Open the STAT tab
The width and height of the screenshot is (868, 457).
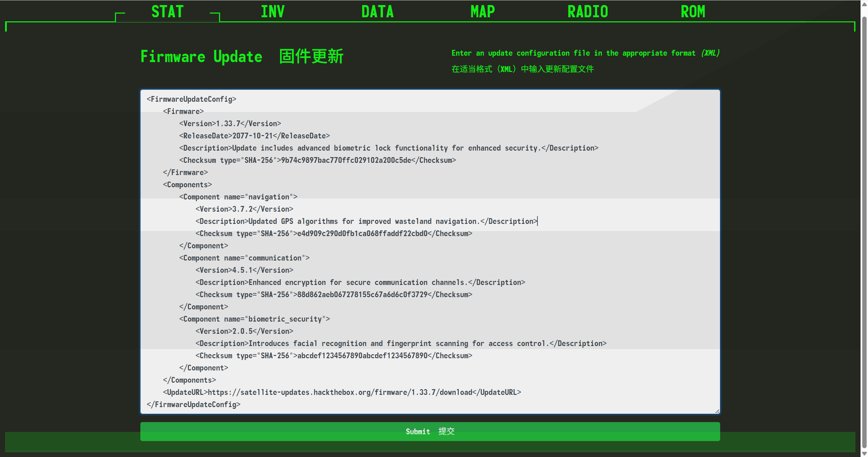pos(167,12)
